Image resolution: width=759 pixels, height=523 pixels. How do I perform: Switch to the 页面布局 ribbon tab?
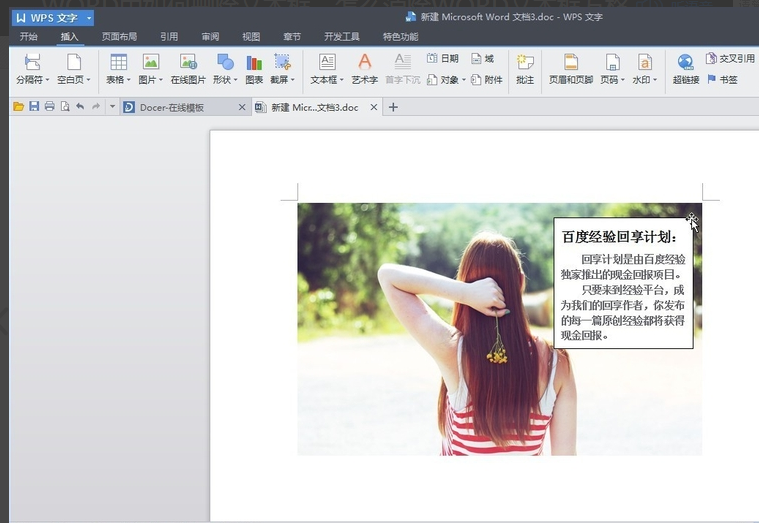(119, 37)
